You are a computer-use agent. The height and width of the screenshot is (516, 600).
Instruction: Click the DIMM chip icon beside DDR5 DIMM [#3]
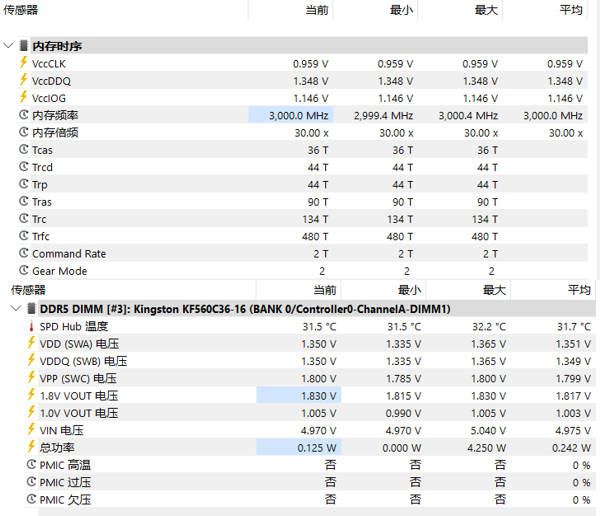(31, 309)
